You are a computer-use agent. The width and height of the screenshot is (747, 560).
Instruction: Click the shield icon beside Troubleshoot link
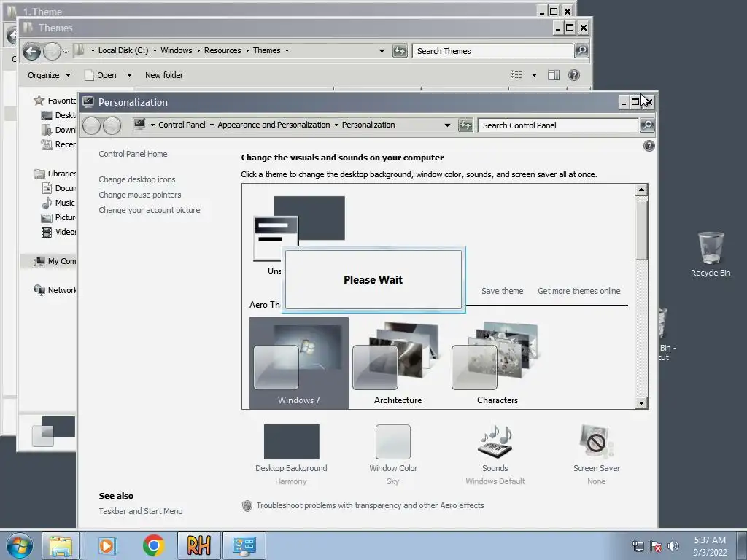(247, 506)
